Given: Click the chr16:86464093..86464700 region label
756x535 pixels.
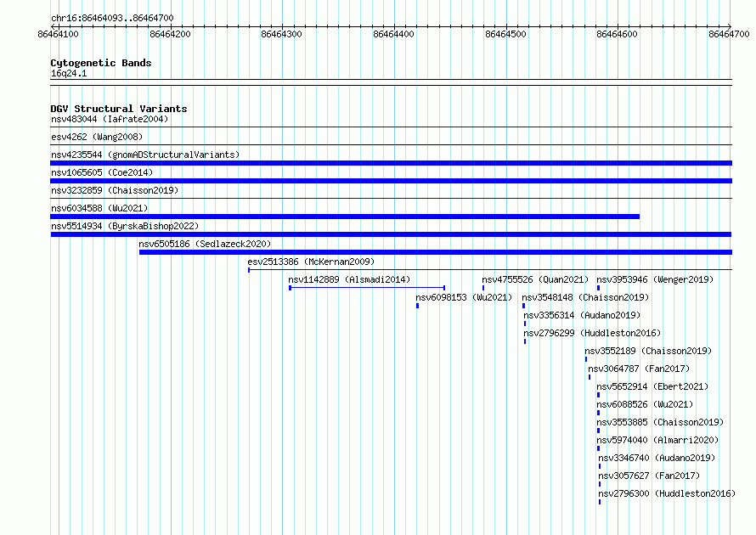Looking at the screenshot, I should coord(112,18).
